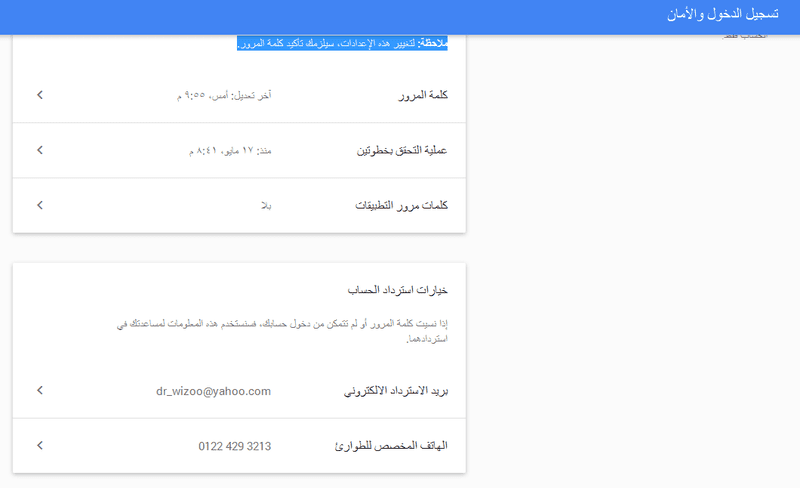Open the chevron beside phone 0122 429 3213
The image size is (800, 488).
pyautogui.click(x=40, y=446)
